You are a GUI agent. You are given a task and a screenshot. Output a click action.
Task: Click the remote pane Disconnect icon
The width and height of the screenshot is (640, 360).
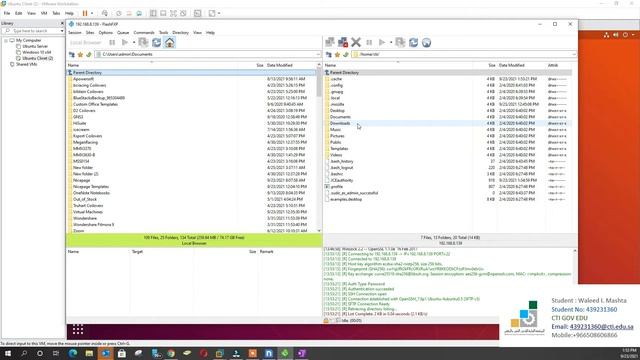pyautogui.click(x=343, y=42)
